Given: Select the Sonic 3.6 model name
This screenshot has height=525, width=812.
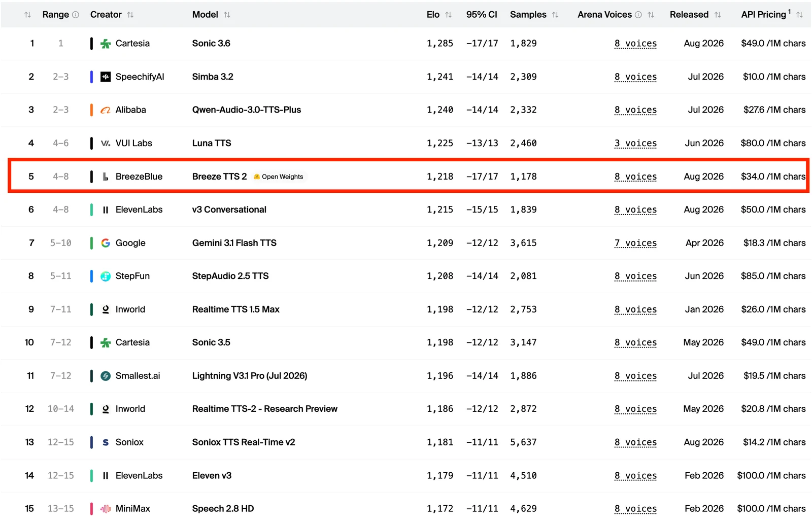Looking at the screenshot, I should (x=211, y=44).
